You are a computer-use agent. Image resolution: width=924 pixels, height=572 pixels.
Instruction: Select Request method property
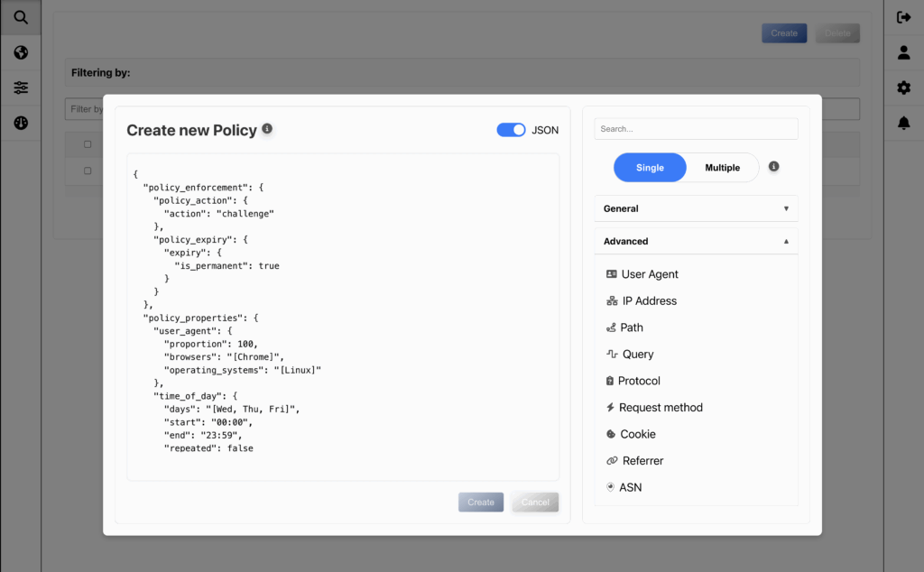660,408
